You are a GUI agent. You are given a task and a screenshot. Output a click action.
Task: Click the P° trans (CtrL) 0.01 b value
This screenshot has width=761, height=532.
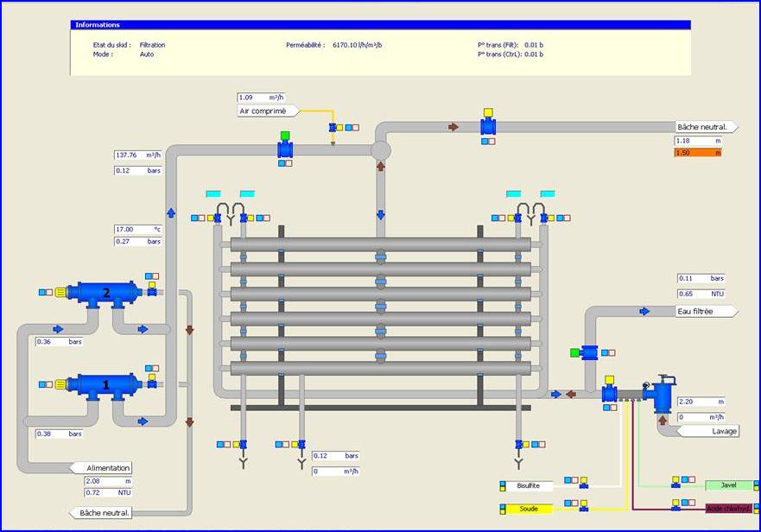point(534,54)
